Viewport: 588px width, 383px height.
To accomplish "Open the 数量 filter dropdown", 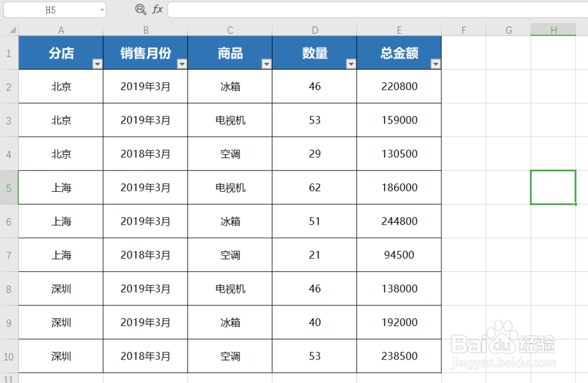I will click(x=351, y=64).
